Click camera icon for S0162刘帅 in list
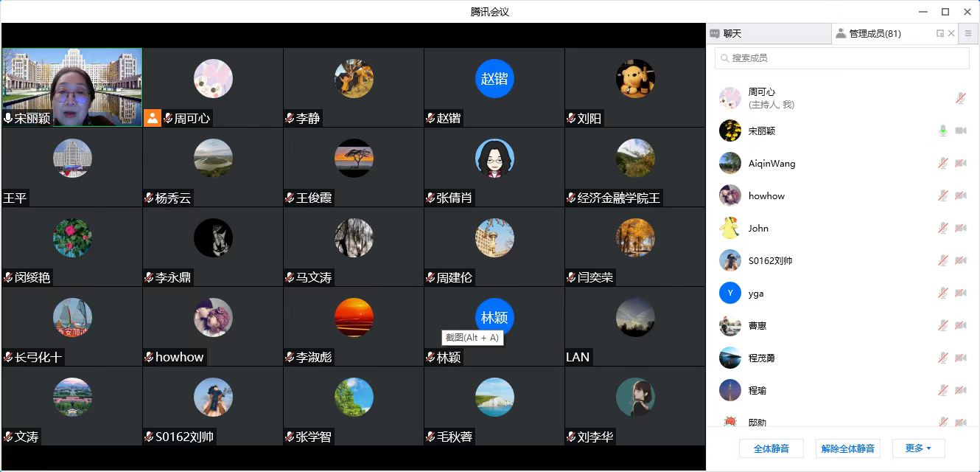Viewport: 980px width, 472px height. (x=961, y=260)
